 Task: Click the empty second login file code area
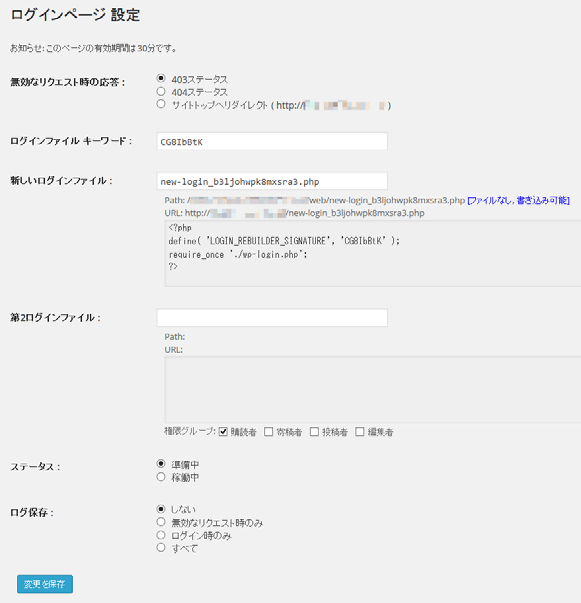coord(373,390)
